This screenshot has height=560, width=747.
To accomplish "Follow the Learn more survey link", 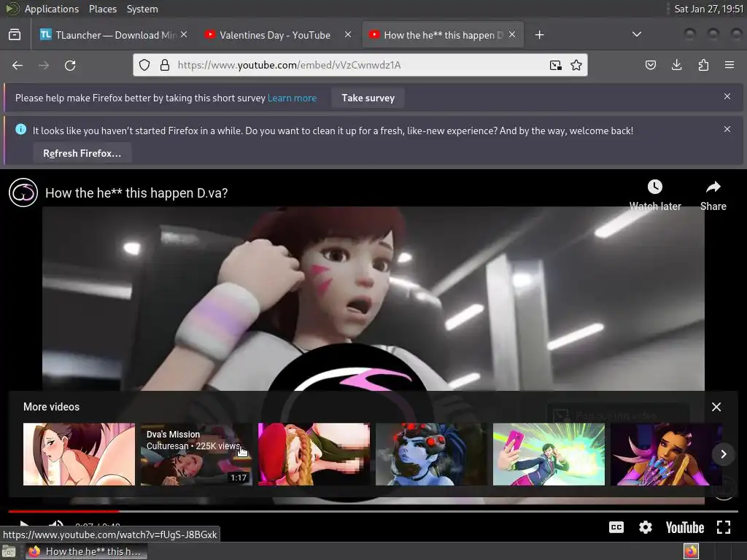I will (292, 98).
